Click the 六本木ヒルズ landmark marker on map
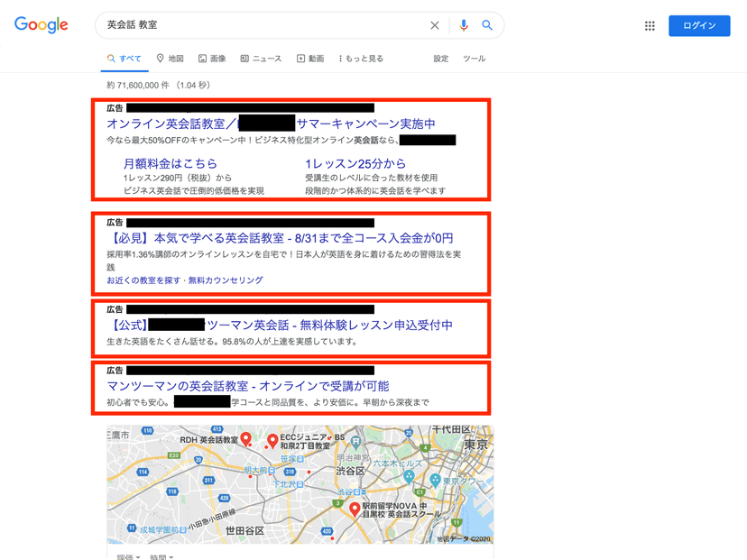This screenshot has width=747, height=560. [409, 477]
